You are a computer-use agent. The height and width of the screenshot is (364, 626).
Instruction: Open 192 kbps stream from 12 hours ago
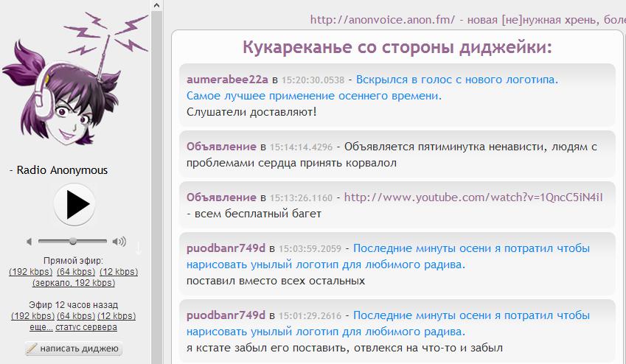32,316
